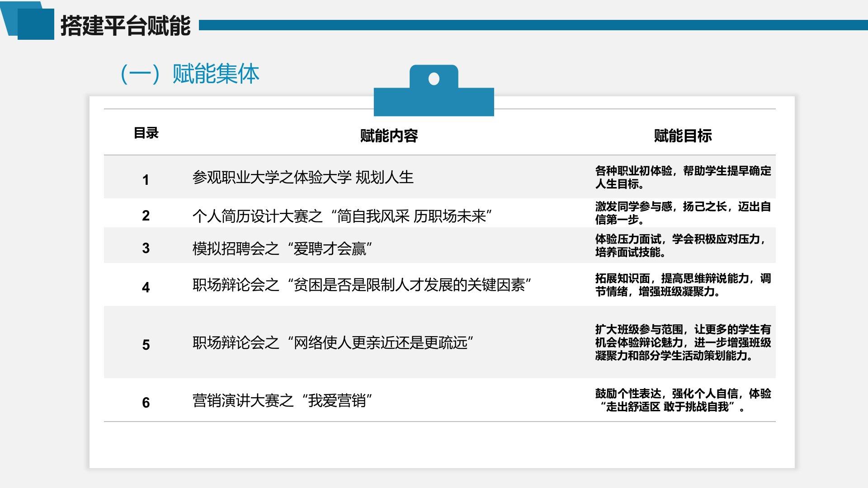The image size is (868, 488).
Task: Click the white hole in clipboard clip
Action: click(x=434, y=79)
